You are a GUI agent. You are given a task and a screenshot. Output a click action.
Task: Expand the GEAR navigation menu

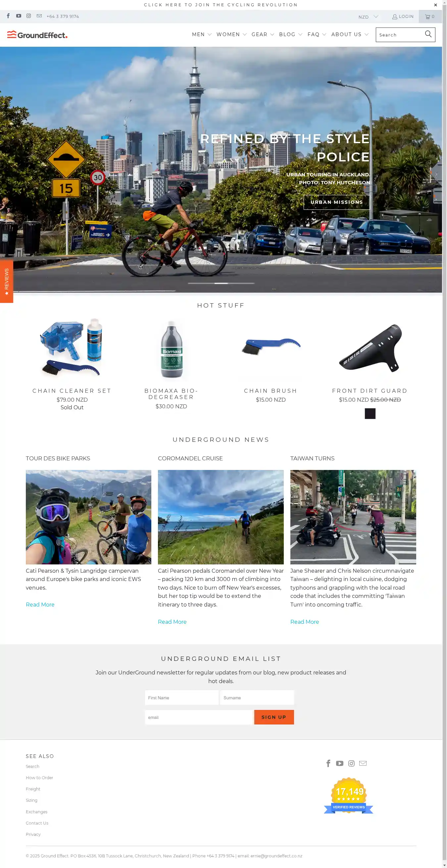pos(263,34)
